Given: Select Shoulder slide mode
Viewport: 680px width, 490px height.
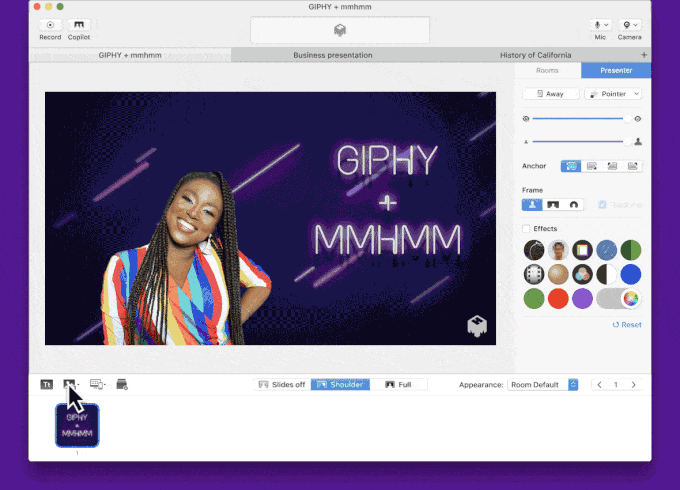Looking at the screenshot, I should click(x=340, y=385).
